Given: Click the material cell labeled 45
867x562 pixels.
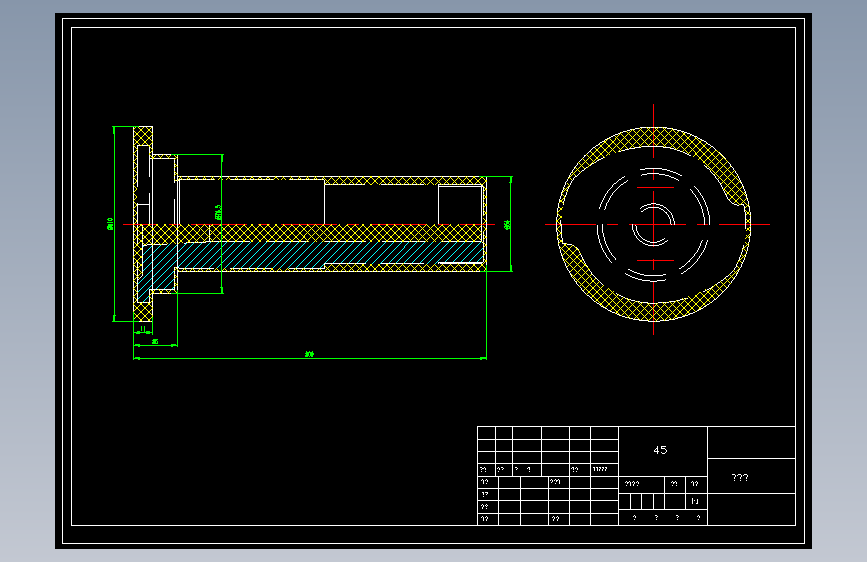Looking at the screenshot, I should pos(662,451).
